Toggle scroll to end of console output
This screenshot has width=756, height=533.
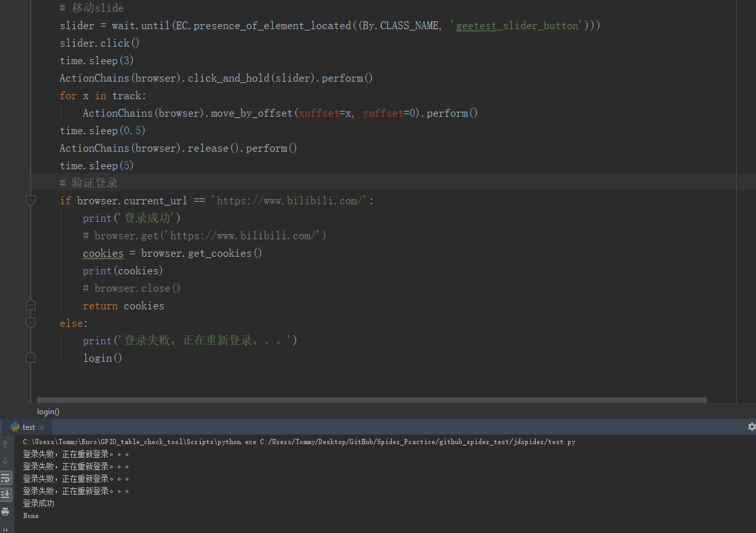click(5, 494)
